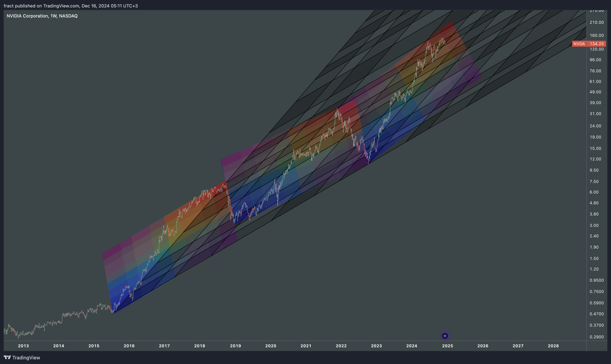This screenshot has height=364, width=611.
Task: Click the 2022 label on time axis
Action: pos(341,346)
